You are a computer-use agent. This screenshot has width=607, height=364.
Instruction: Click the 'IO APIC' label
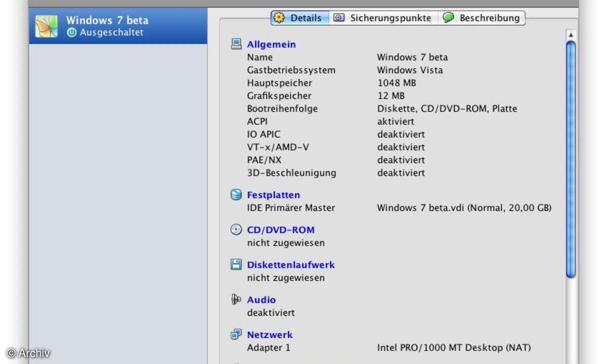tap(264, 134)
